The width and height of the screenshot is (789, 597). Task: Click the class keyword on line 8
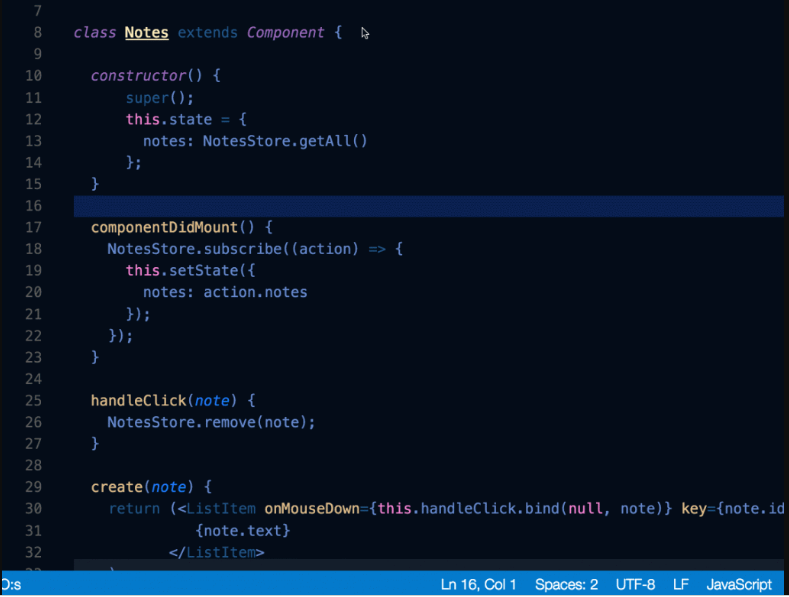pyautogui.click(x=95, y=33)
